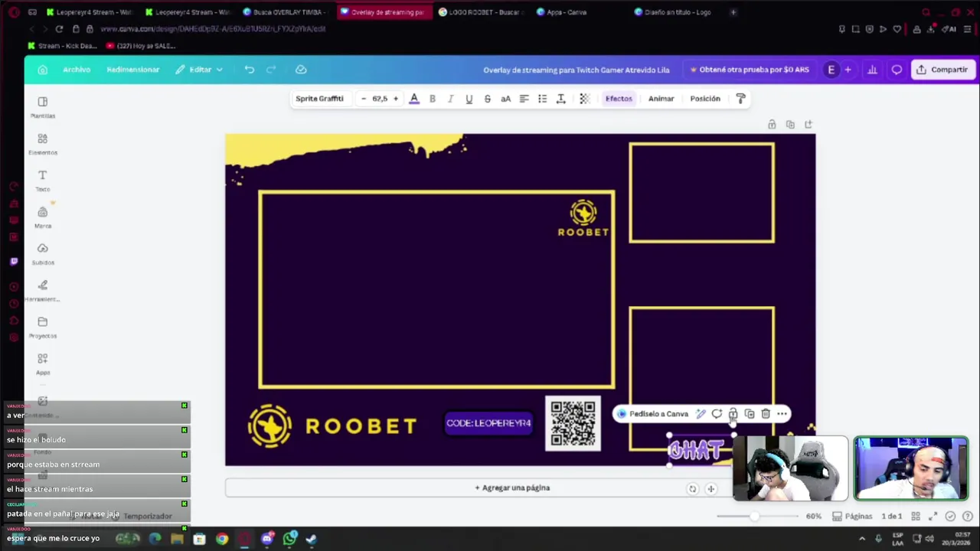Switch to Leopereyr4 Stream first browser tab
The image size is (980, 551).
coord(89,12)
